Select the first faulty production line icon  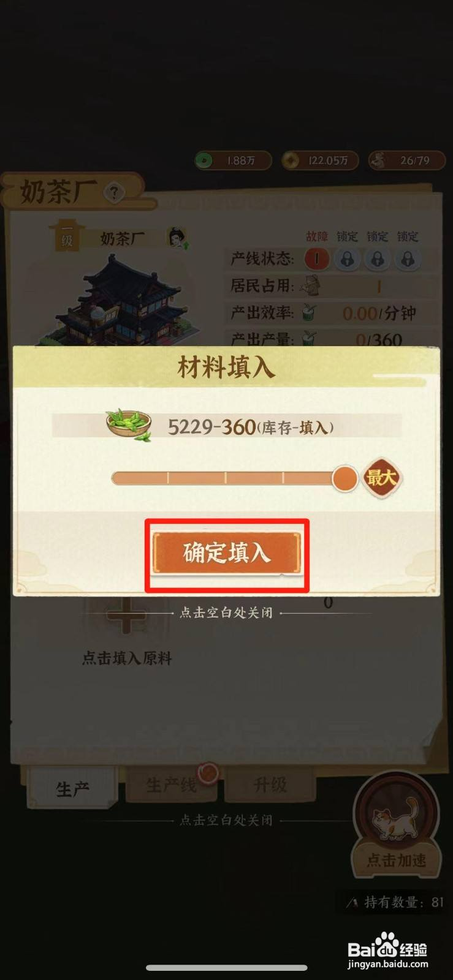click(x=317, y=259)
